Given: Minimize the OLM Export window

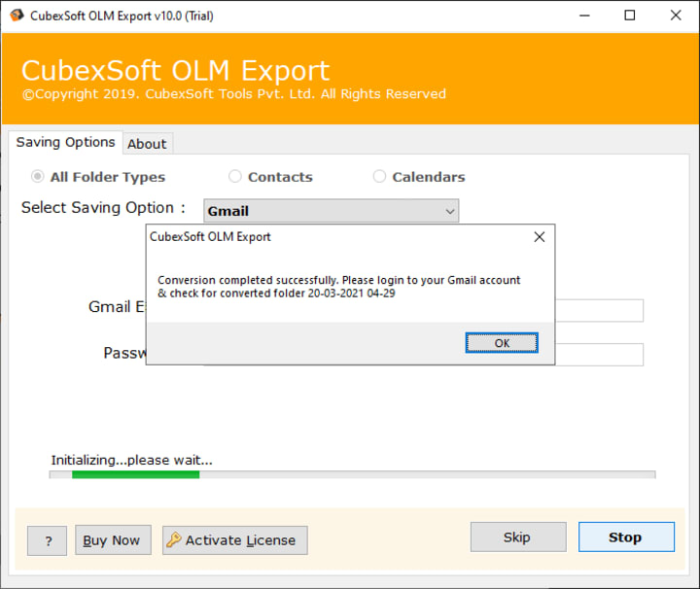Looking at the screenshot, I should click(x=584, y=16).
